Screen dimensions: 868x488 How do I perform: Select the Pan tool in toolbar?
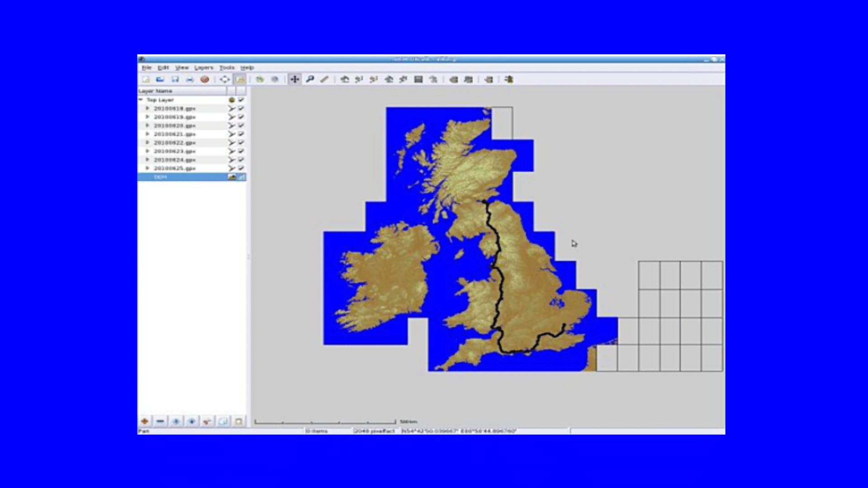(x=294, y=80)
